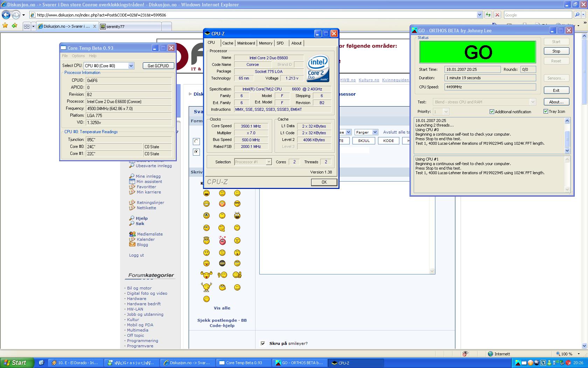Click Exit in the ORTHOS window
Viewport: 588px width, 368px height.
[556, 90]
